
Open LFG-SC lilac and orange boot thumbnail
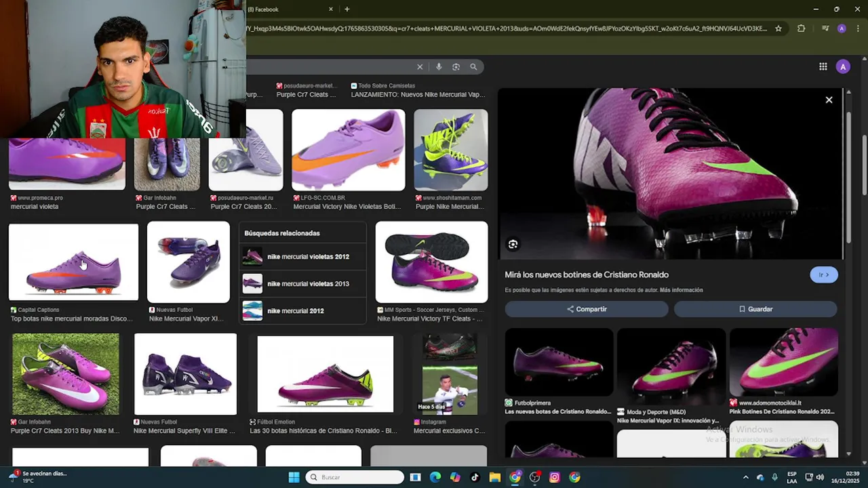click(349, 150)
